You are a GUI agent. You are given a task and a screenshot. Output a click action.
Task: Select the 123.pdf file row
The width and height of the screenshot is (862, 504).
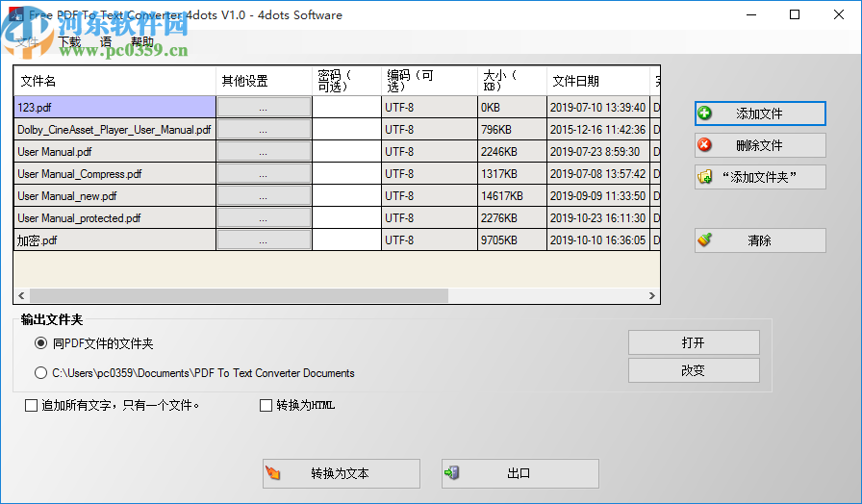point(114,107)
